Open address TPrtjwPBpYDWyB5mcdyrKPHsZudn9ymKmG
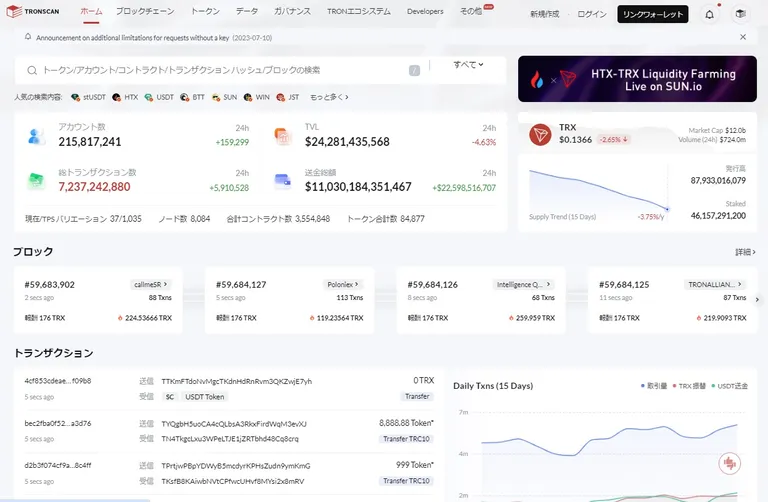Viewport: 768px width, 502px height. pyautogui.click(x=236, y=466)
